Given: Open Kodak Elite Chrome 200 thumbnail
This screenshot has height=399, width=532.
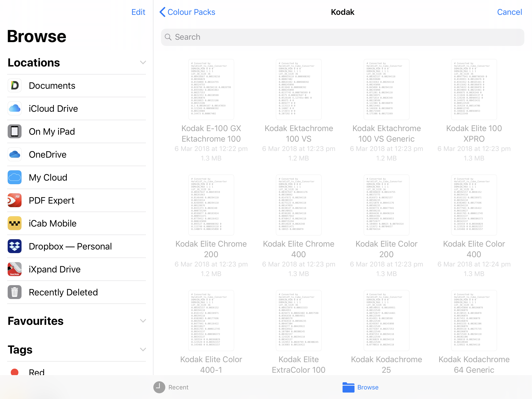Looking at the screenshot, I should coord(211,205).
